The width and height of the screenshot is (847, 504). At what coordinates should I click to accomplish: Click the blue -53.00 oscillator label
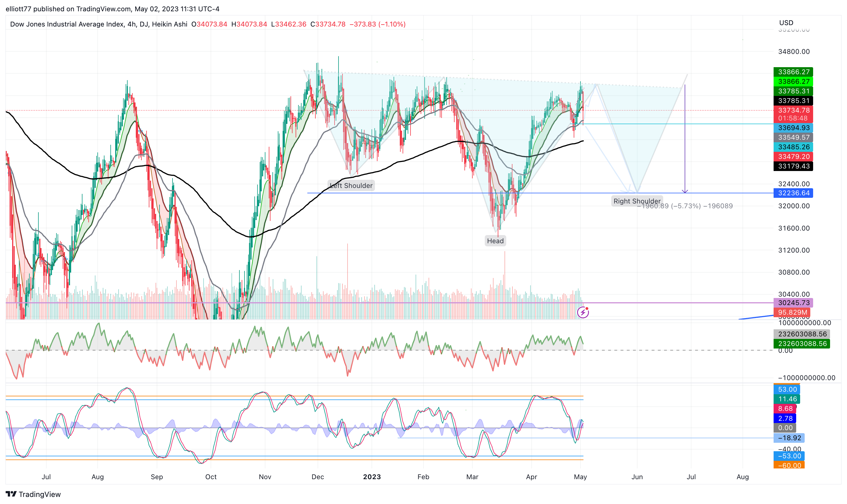coord(789,456)
